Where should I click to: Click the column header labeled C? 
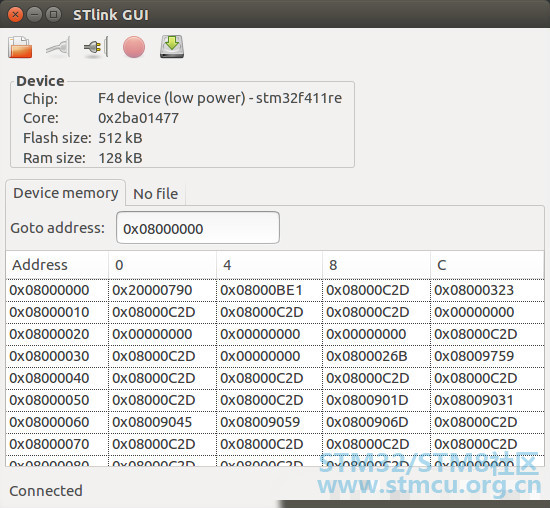[x=487, y=265]
